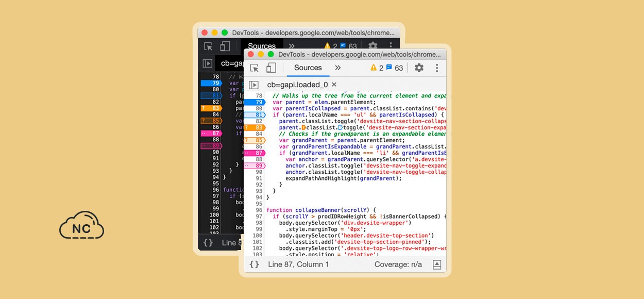The image size is (644, 299).
Task: Enable the disabled breakpoint on line 81 in front window
Action: 255,114
